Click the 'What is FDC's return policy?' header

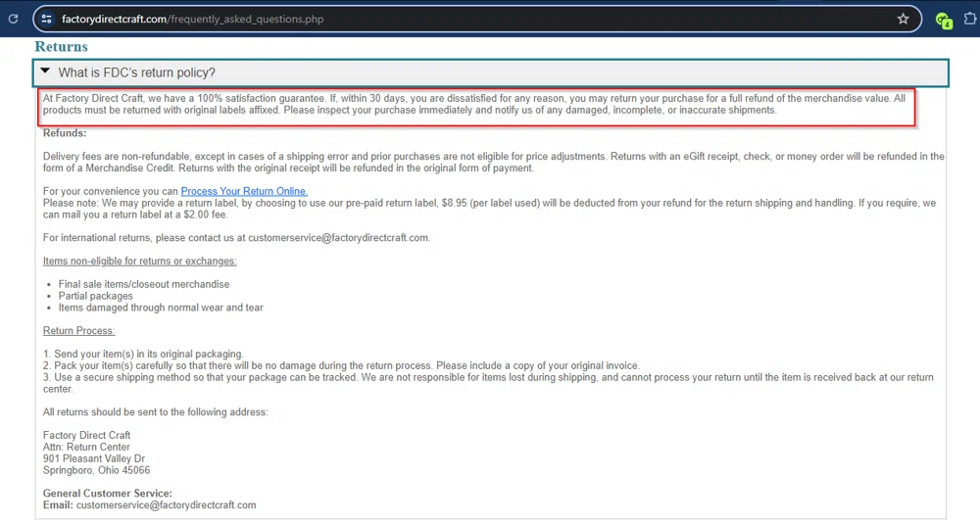136,72
